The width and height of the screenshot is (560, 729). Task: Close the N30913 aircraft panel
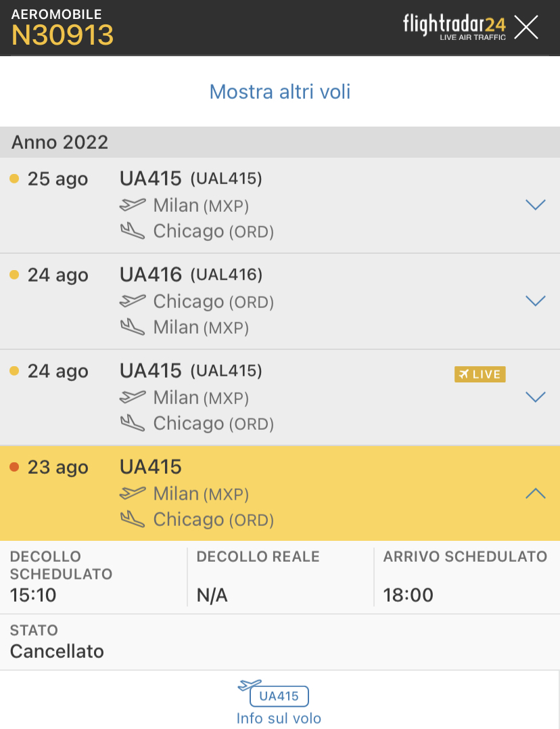coord(526,27)
